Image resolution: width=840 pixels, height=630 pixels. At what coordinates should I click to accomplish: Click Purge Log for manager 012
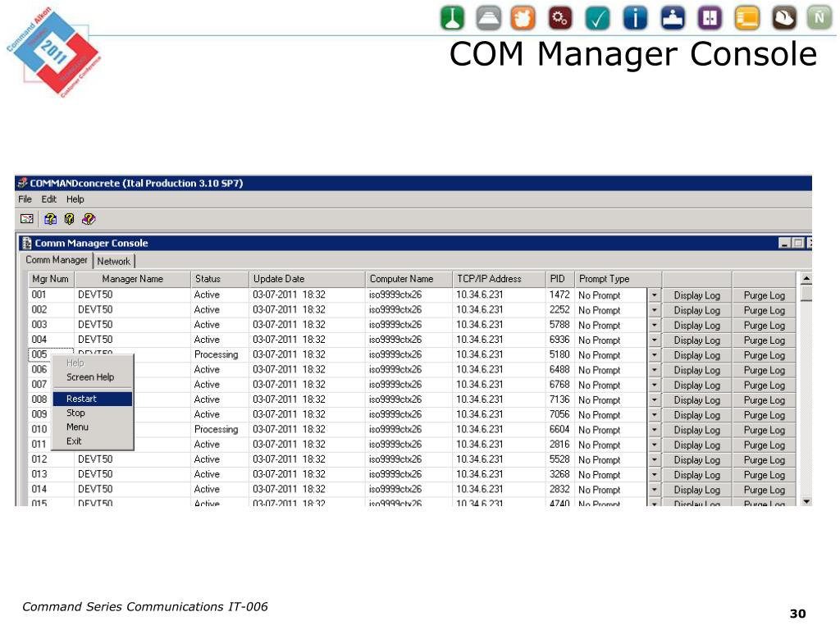pyautogui.click(x=764, y=460)
